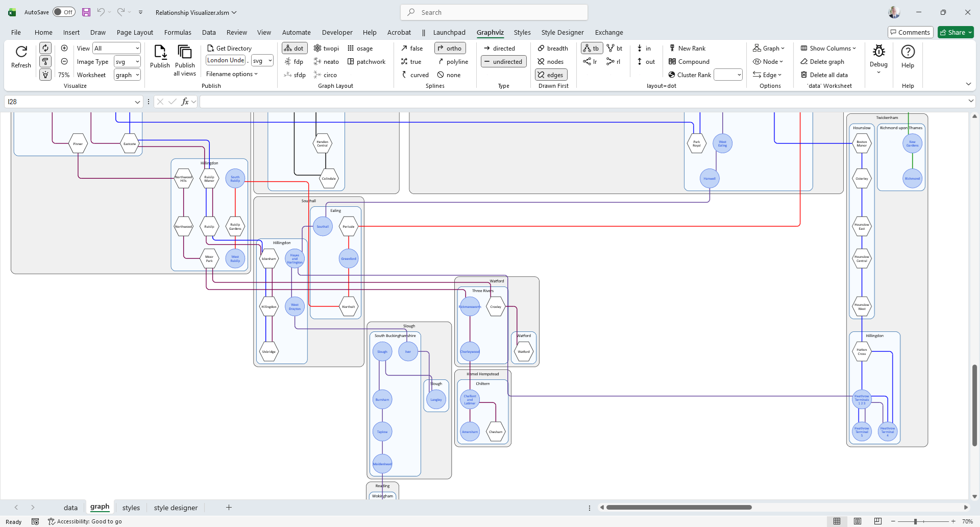Viewport: 980px width, 527px height.
Task: Click the Search box in title bar
Action: point(494,12)
